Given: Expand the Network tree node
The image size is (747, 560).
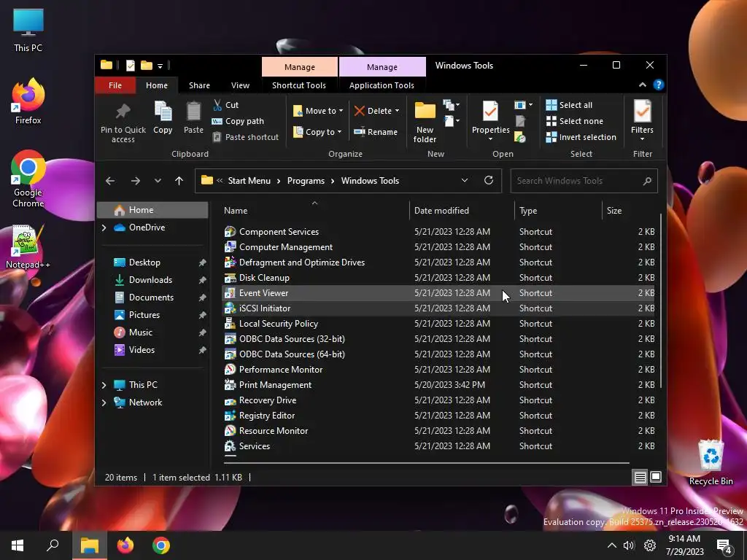Looking at the screenshot, I should point(104,402).
